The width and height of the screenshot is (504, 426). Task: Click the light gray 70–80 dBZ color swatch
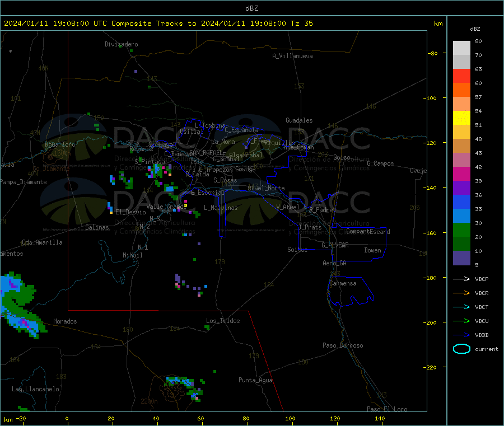coord(461,48)
